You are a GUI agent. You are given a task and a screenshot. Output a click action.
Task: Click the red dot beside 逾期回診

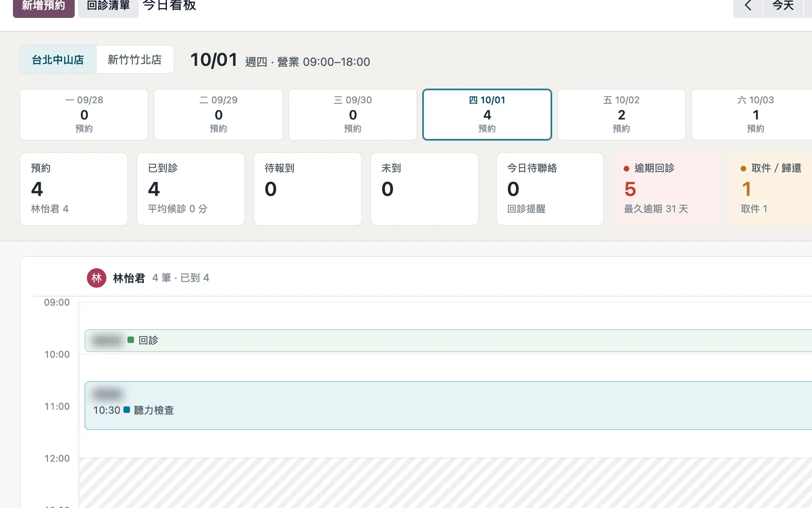point(626,168)
